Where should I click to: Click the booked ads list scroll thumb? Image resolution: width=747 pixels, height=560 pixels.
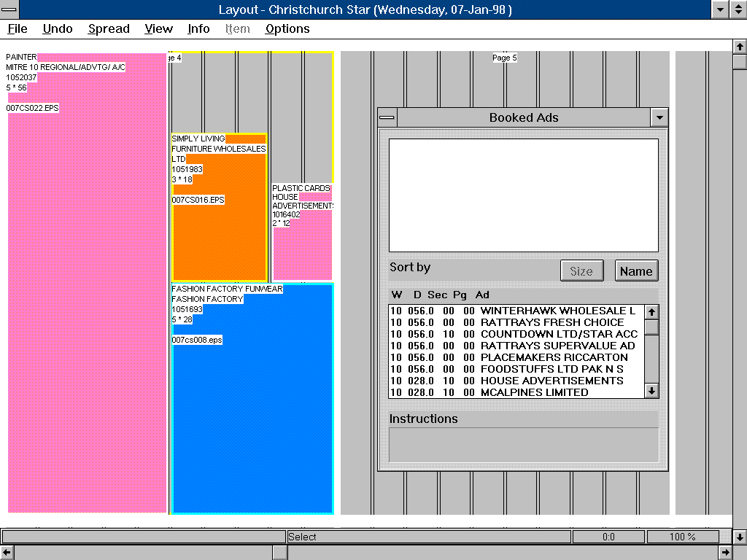coord(651,327)
